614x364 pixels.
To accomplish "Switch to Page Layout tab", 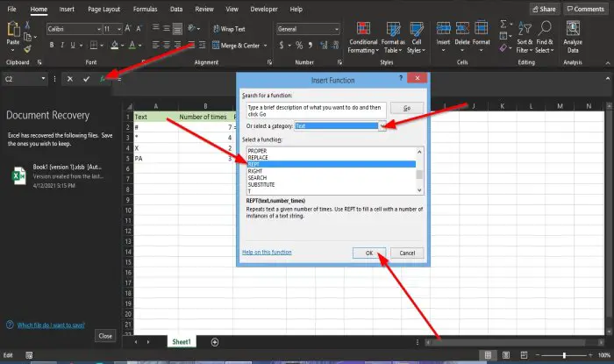I will click(104, 9).
